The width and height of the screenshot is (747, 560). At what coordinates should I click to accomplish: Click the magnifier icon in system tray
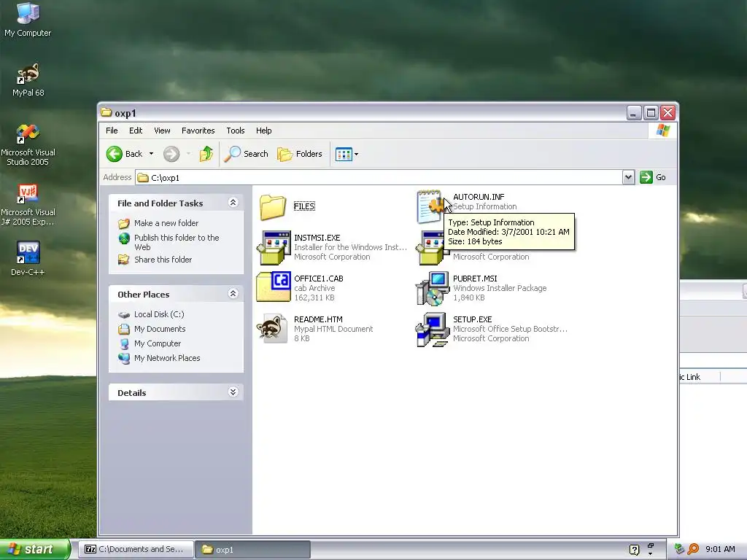(693, 549)
